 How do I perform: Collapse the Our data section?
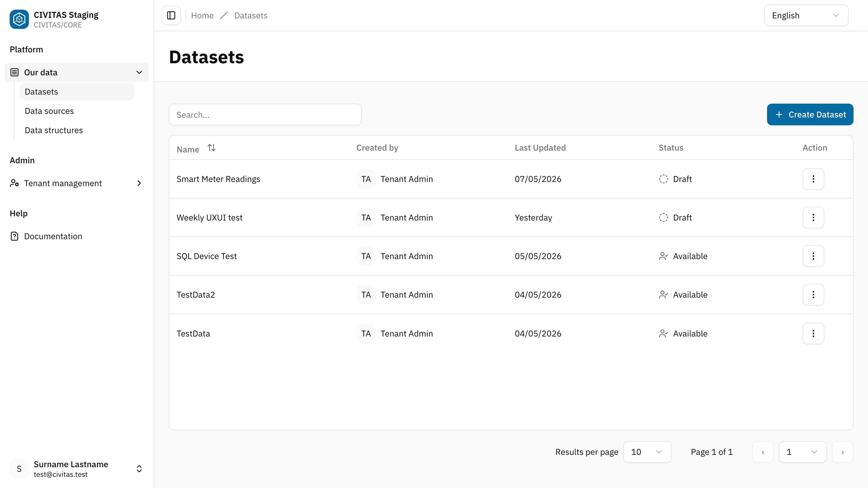point(139,72)
